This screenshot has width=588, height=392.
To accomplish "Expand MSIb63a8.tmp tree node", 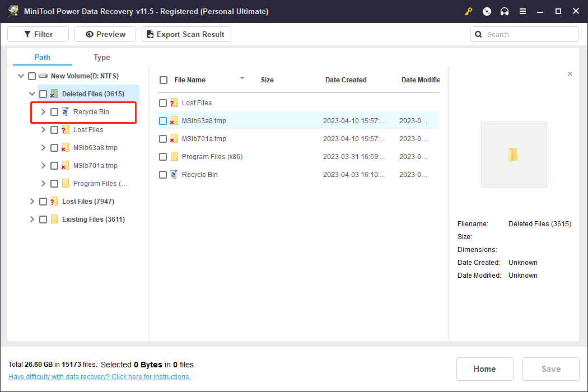I will tap(43, 148).
